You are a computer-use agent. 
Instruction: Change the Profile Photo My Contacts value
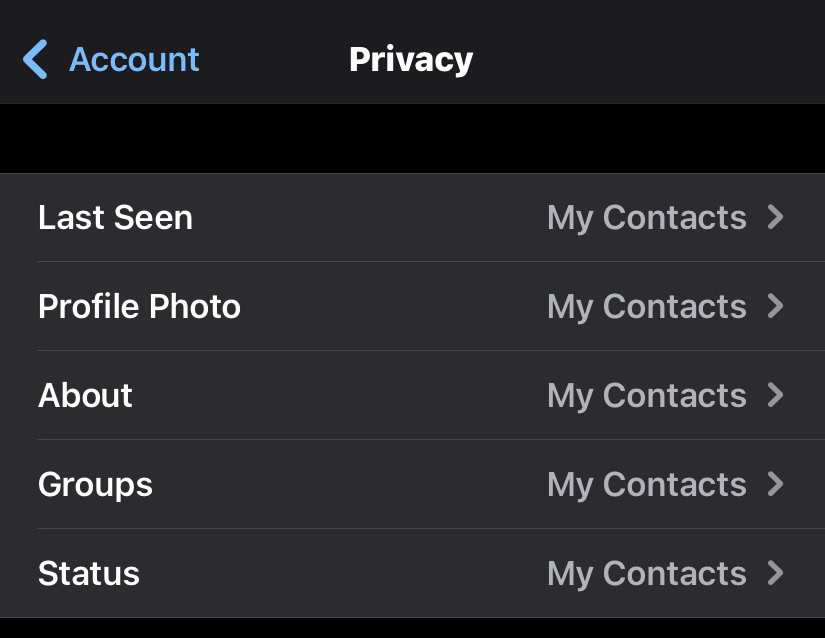coord(646,307)
